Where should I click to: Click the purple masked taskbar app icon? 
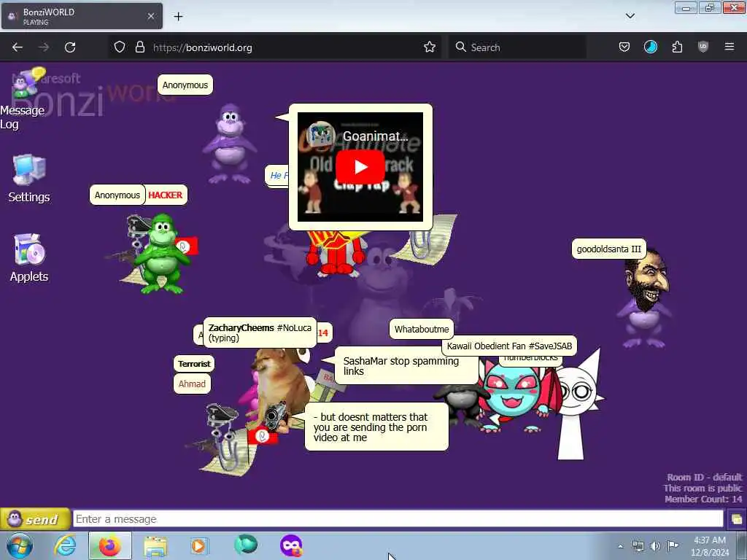click(x=291, y=545)
